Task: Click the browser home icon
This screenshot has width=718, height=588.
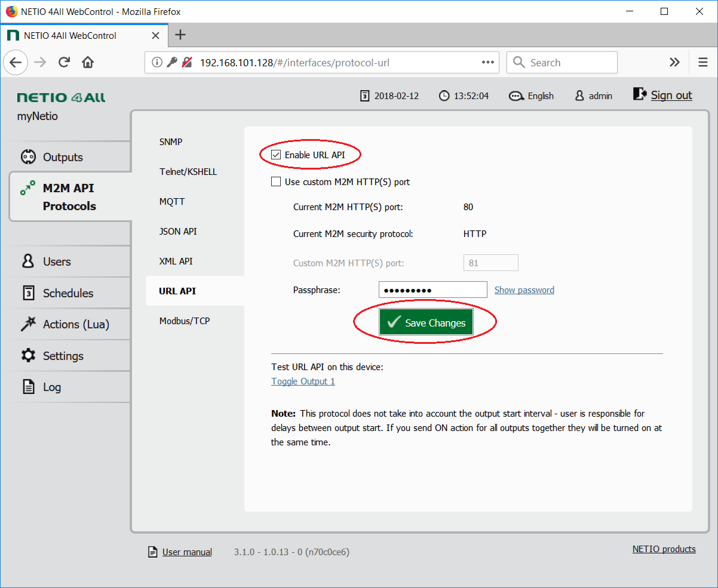Action: (88, 63)
